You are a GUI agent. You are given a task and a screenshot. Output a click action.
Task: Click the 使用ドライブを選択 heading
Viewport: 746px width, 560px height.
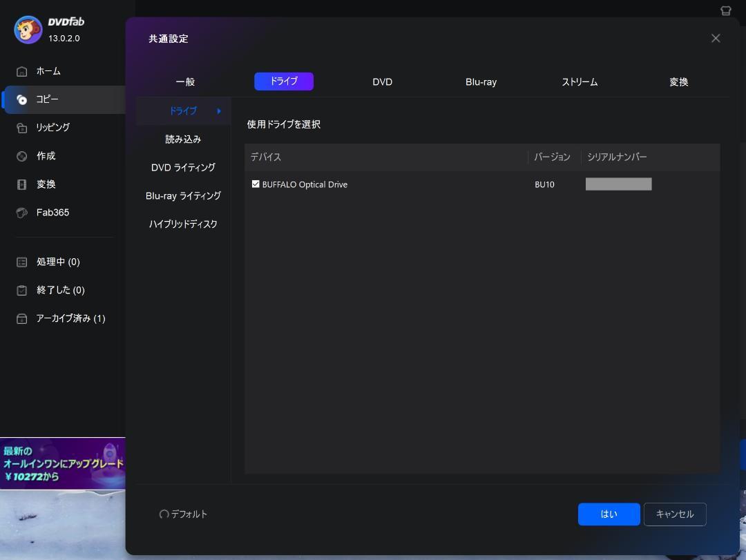[284, 125]
